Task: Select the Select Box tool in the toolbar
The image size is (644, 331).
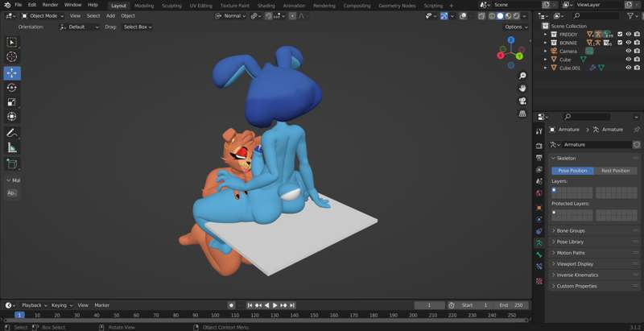Action: (12, 43)
